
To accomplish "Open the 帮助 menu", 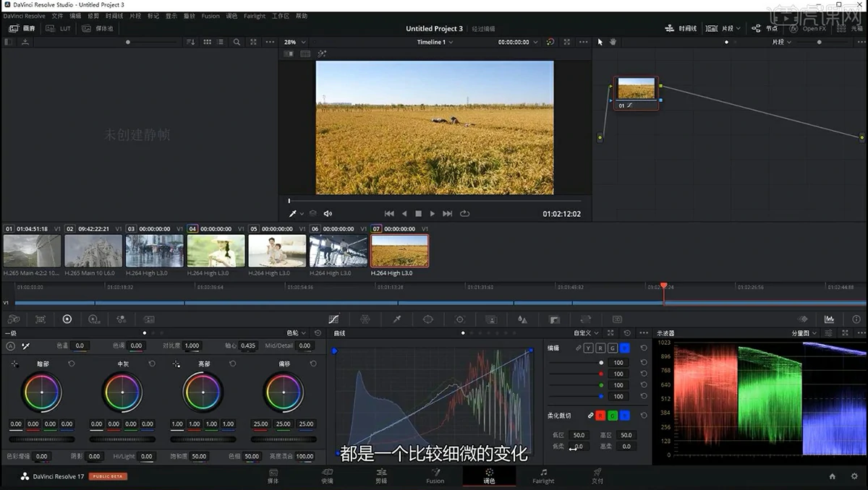I will click(302, 16).
